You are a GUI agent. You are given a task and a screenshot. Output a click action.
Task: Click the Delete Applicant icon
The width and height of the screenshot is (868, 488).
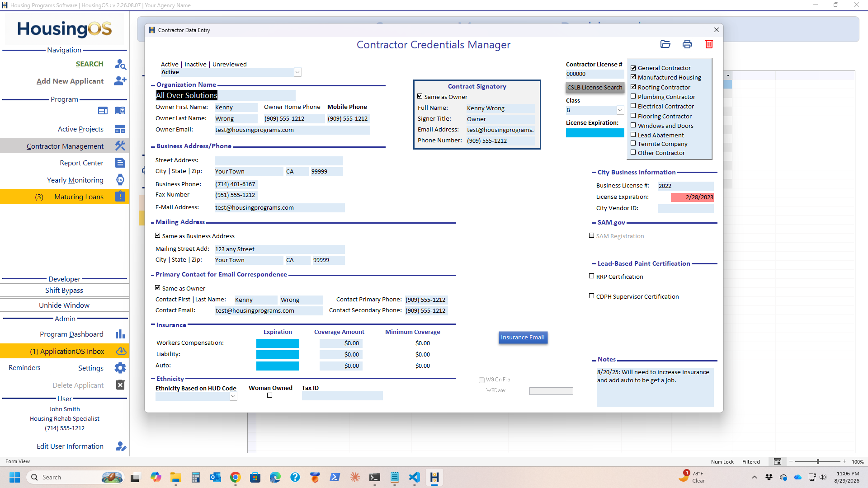[x=120, y=385]
